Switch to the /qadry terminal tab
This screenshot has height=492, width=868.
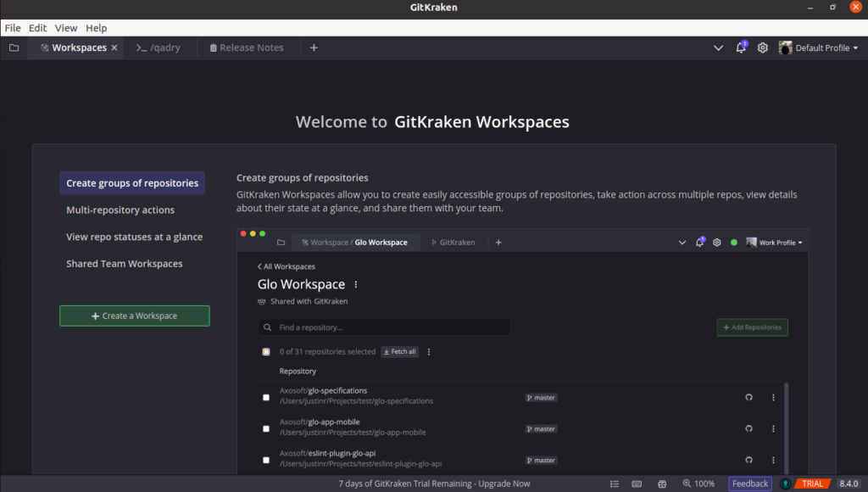click(159, 48)
